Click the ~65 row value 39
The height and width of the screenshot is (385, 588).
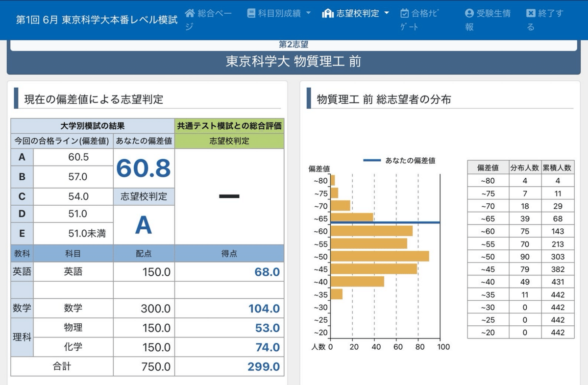coord(525,218)
